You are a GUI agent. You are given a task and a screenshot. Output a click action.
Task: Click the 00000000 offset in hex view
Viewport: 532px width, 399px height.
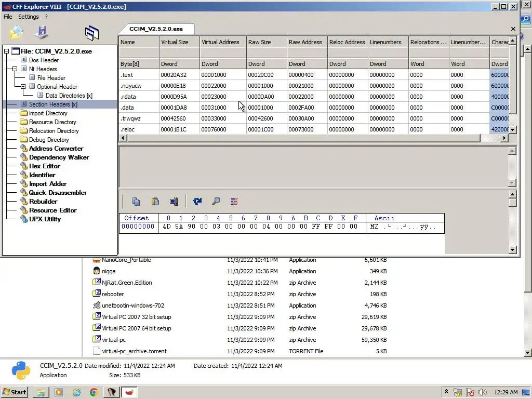138,227
